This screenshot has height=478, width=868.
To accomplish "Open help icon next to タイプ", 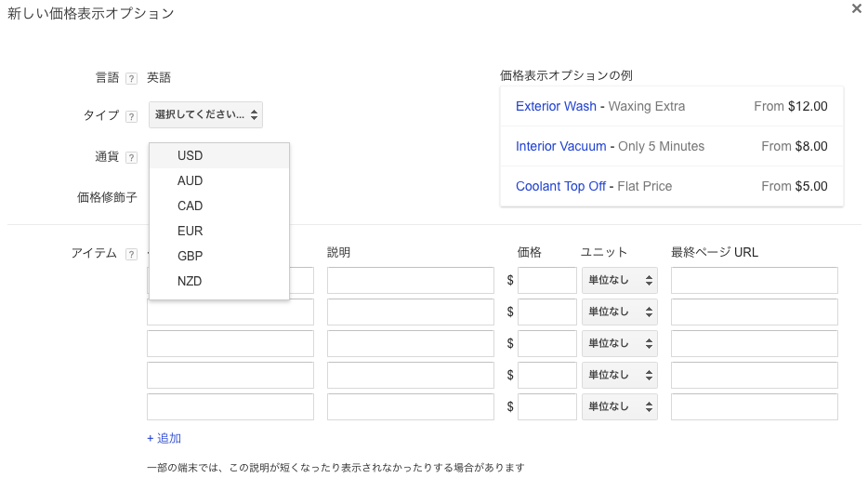I will click(x=131, y=116).
